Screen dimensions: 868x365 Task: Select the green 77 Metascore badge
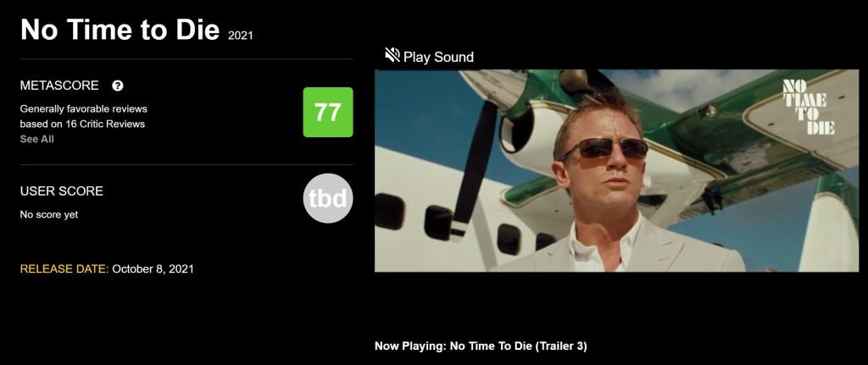[x=328, y=113]
